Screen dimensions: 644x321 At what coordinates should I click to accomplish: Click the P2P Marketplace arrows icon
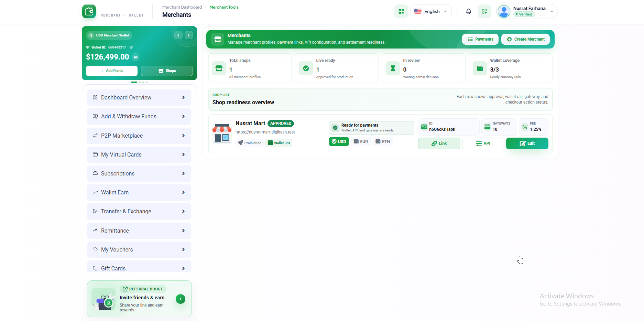point(95,136)
